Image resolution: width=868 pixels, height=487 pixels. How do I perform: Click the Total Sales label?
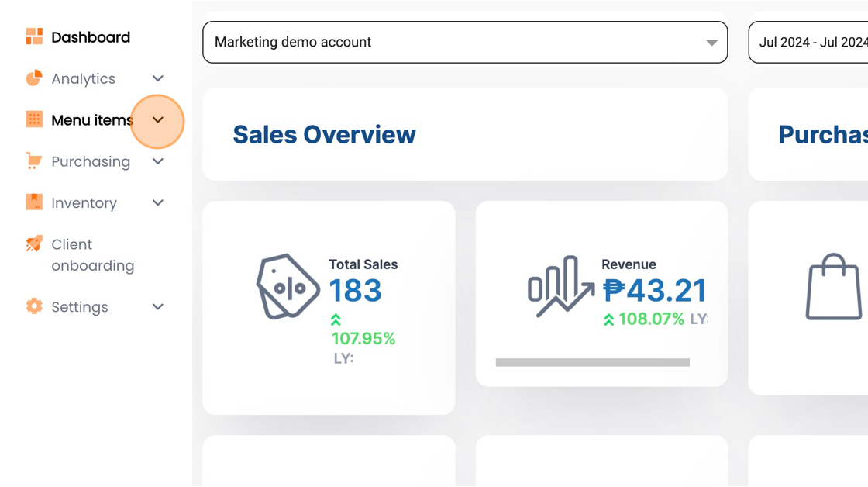pyautogui.click(x=363, y=264)
